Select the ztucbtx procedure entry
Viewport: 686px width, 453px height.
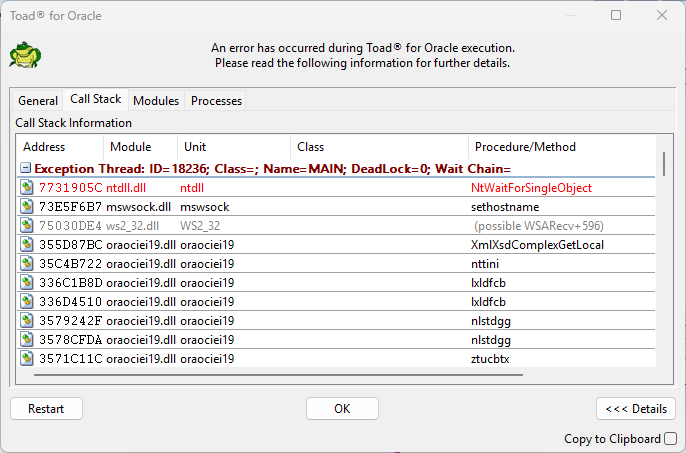(x=490, y=359)
